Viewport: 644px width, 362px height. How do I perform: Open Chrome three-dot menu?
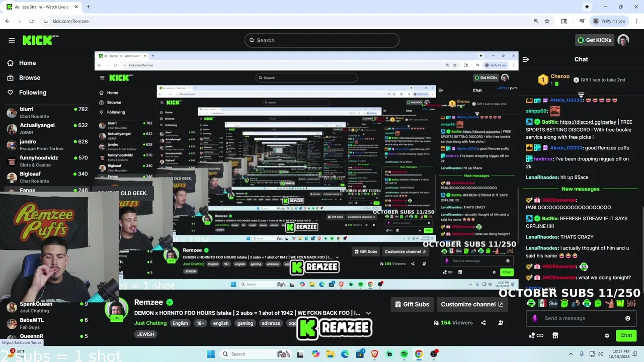[636, 21]
